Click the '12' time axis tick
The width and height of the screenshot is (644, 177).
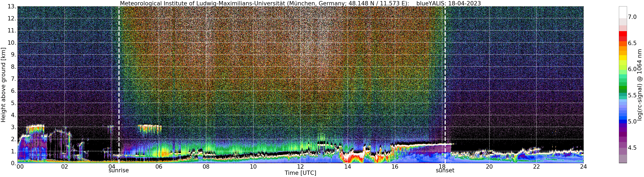pyautogui.click(x=300, y=166)
